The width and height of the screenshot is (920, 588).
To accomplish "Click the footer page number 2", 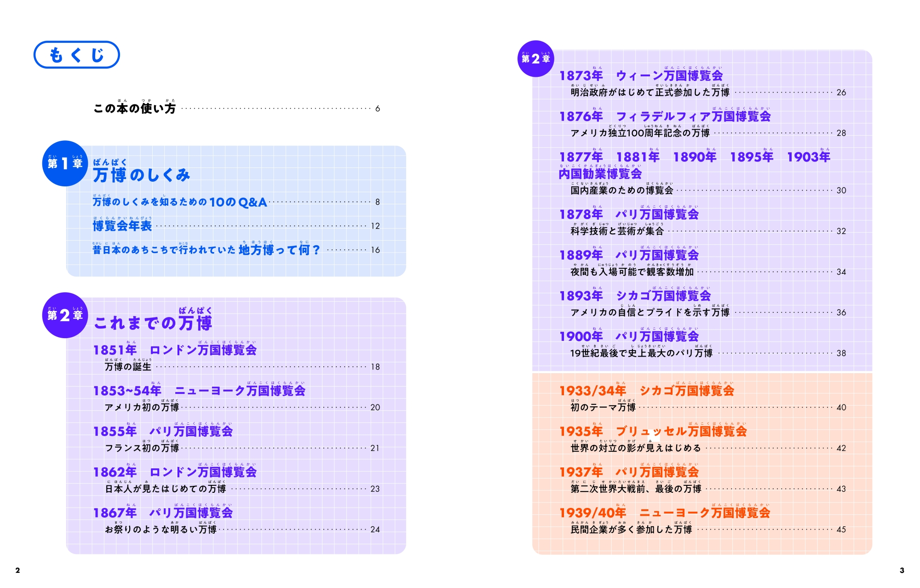I will click(x=17, y=571).
